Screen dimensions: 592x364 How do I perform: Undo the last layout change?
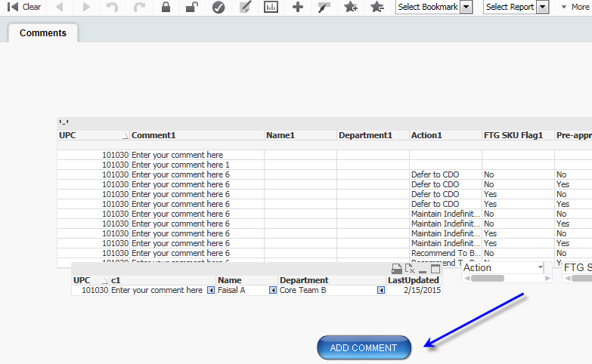click(x=112, y=7)
